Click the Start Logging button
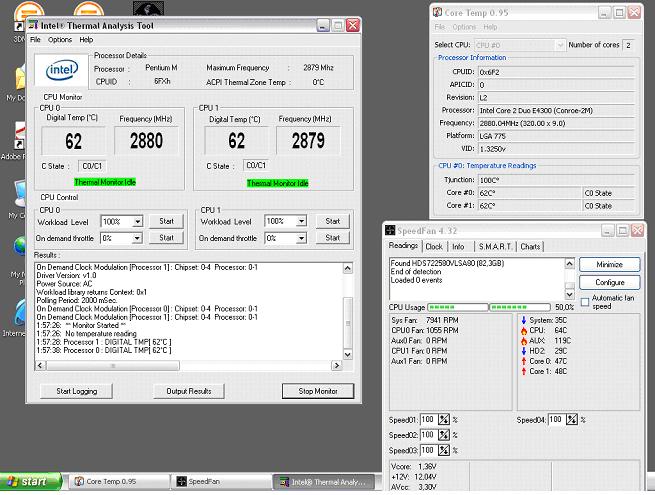Image resolution: width=655 pixels, height=495 pixels. click(76, 391)
